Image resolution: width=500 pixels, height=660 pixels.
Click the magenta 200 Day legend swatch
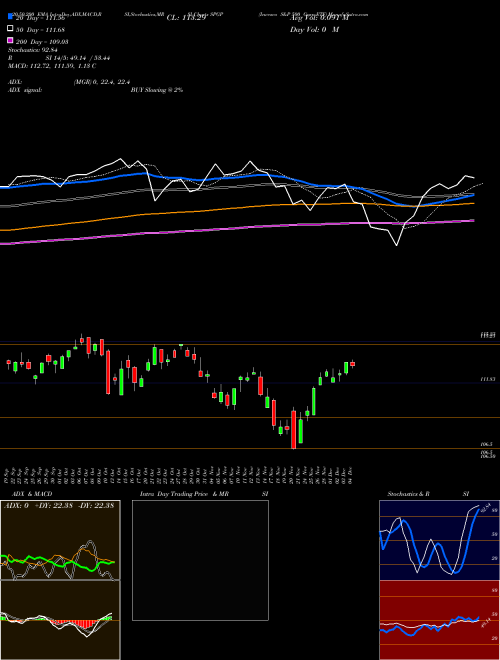[x=10, y=40]
